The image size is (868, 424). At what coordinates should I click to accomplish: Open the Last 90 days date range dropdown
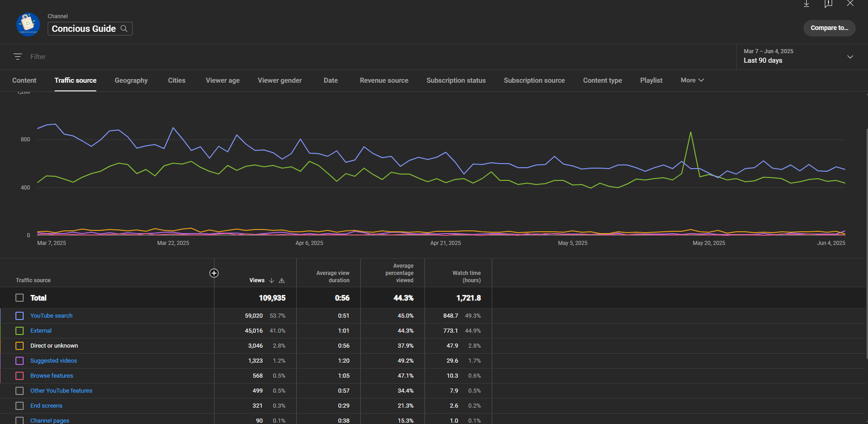pyautogui.click(x=800, y=57)
